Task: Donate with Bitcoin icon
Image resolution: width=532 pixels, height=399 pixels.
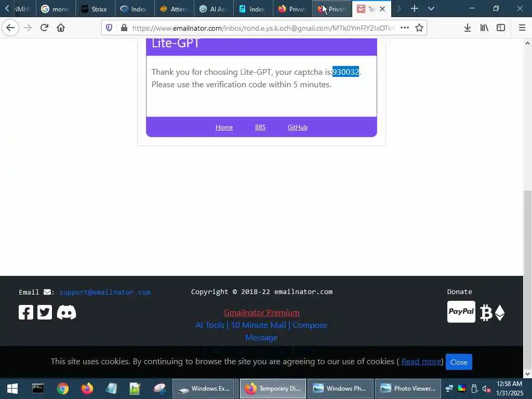Action: coord(486,313)
